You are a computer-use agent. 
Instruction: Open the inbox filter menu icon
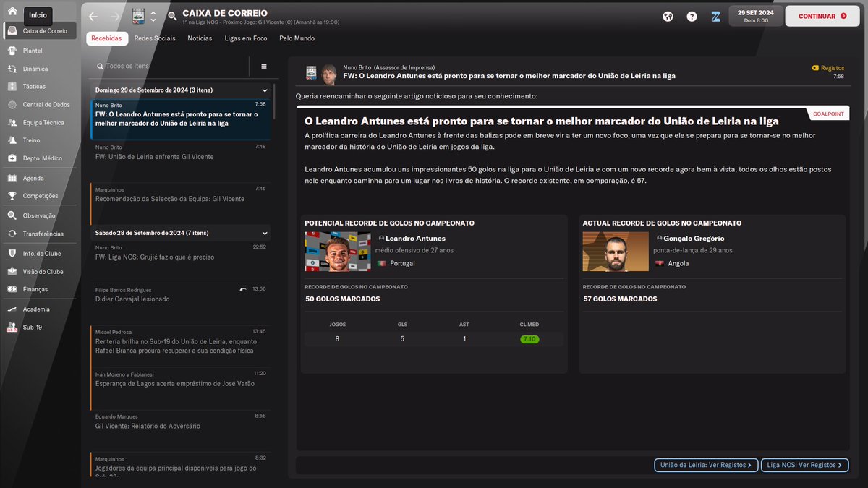pos(264,66)
